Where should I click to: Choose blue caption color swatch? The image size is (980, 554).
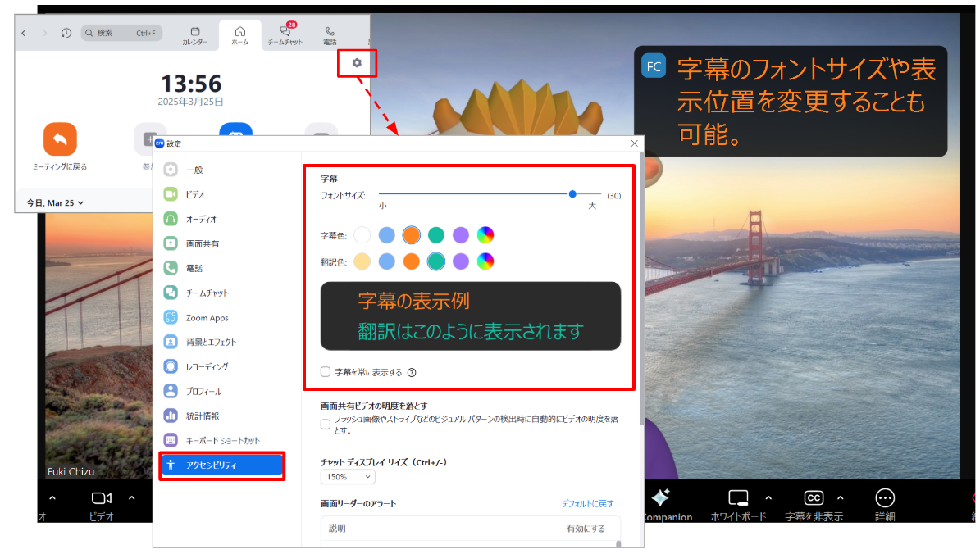coord(387,235)
